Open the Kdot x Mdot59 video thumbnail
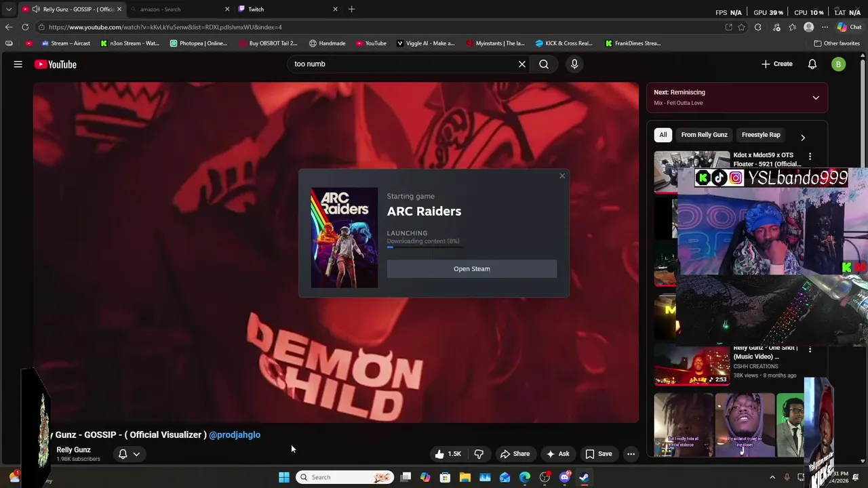The image size is (868, 488). (x=692, y=171)
